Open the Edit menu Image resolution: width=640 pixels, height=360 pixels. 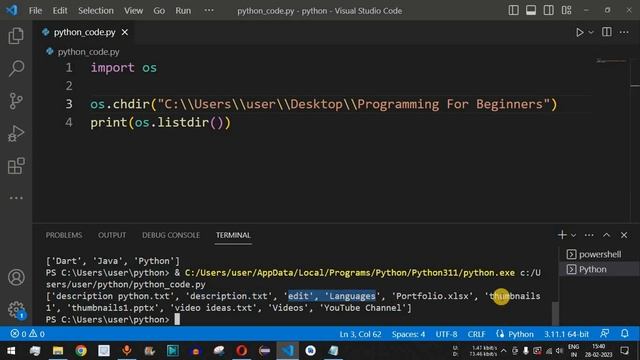[x=60, y=11]
